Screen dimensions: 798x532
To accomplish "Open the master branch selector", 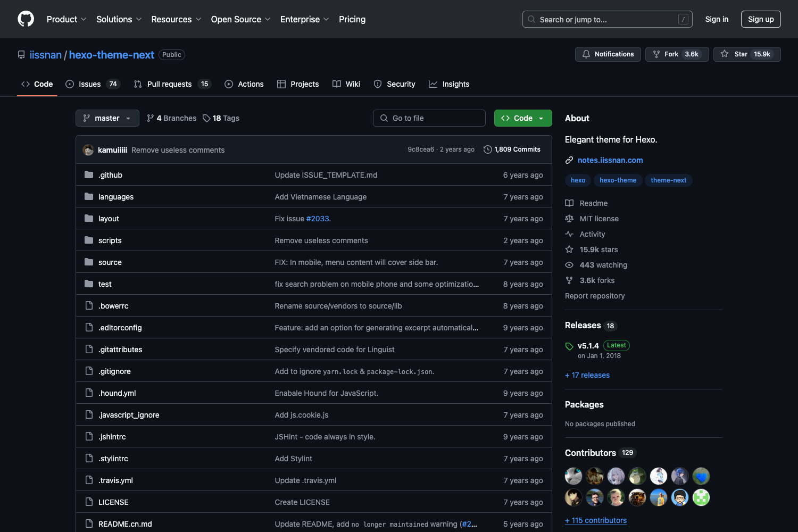I will click(107, 118).
